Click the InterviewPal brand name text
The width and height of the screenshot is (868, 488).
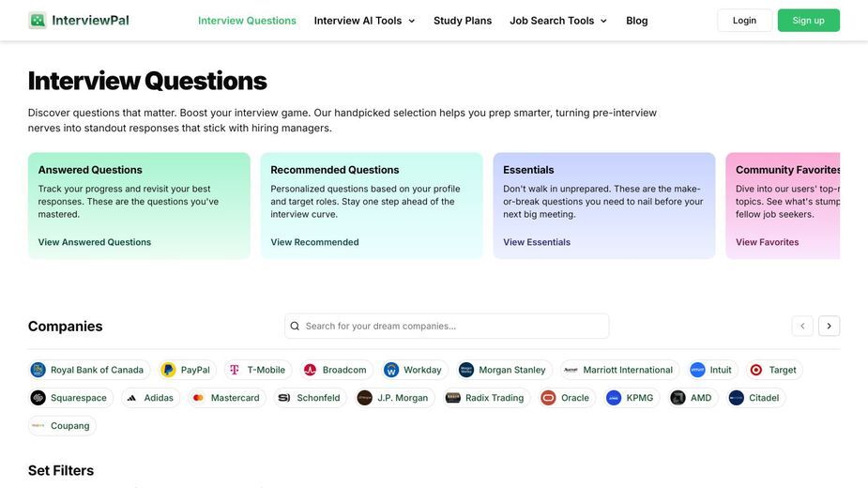click(x=90, y=21)
